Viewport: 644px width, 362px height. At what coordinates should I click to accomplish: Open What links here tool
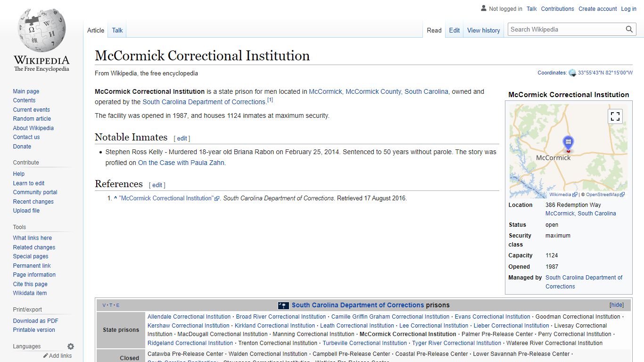point(33,238)
